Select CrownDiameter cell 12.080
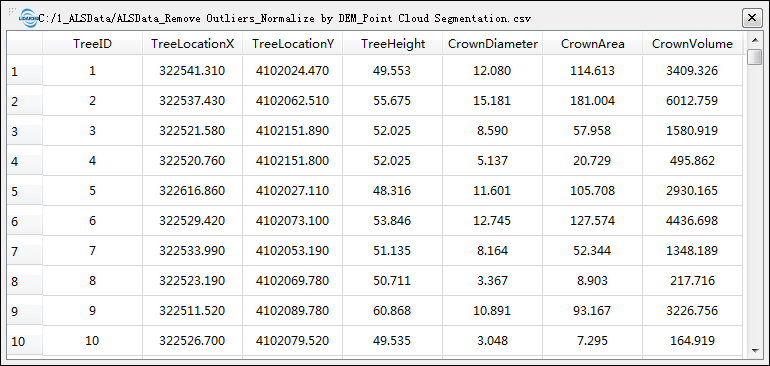 [493, 71]
